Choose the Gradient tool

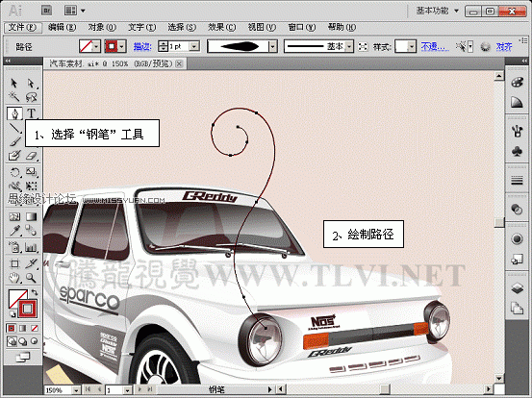(31, 216)
